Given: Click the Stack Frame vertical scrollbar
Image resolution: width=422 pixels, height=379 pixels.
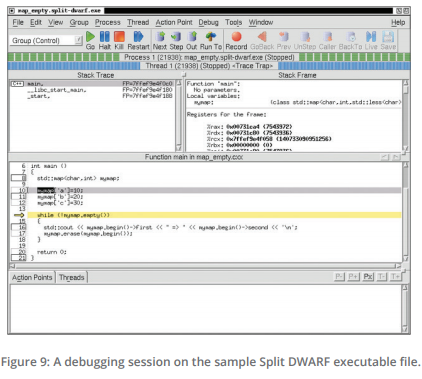Looking at the screenshot, I should point(406,115).
